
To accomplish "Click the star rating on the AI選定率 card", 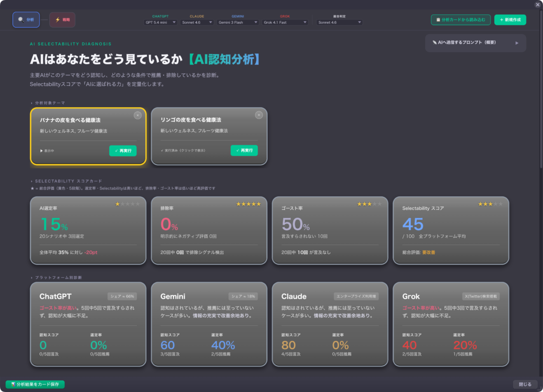I will pyautogui.click(x=128, y=204).
